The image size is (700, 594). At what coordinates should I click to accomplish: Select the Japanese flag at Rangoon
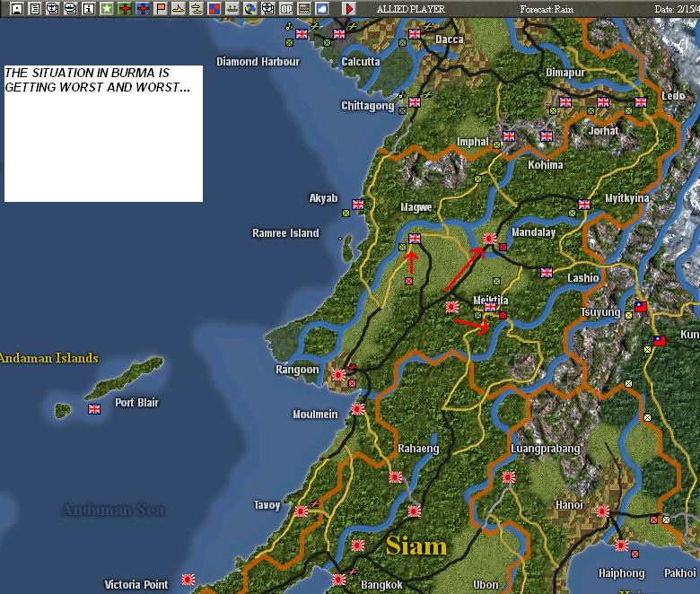[339, 375]
